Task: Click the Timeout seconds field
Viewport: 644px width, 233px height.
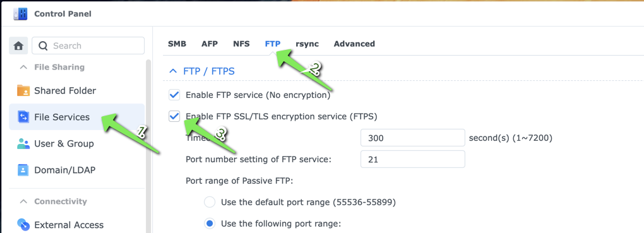Action: (413, 138)
